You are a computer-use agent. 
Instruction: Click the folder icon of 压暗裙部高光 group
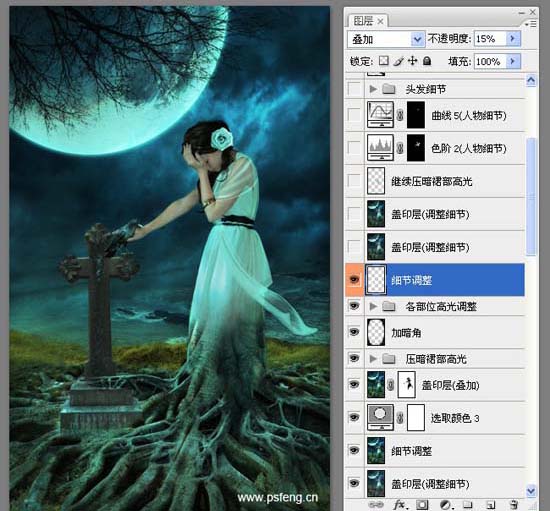click(389, 358)
